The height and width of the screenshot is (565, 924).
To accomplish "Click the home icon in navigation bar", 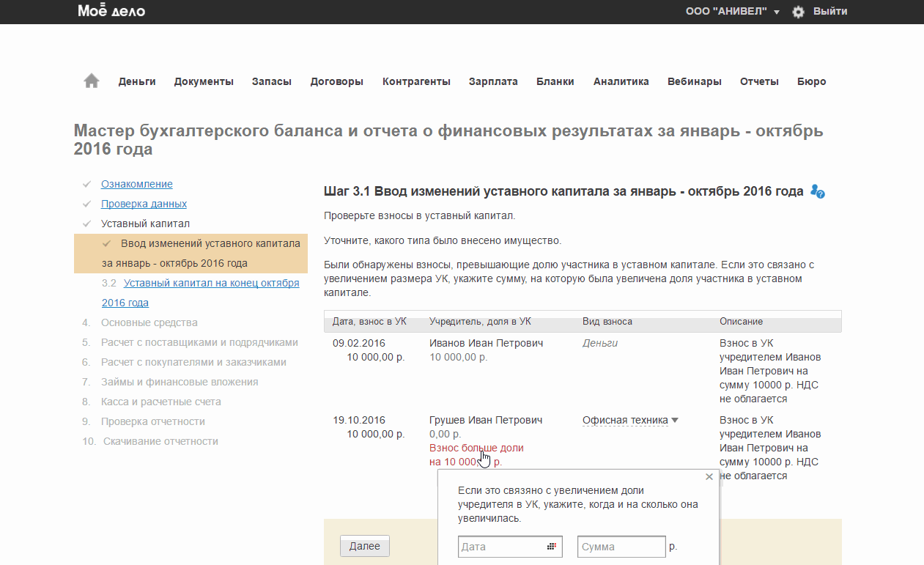I will coord(92,81).
